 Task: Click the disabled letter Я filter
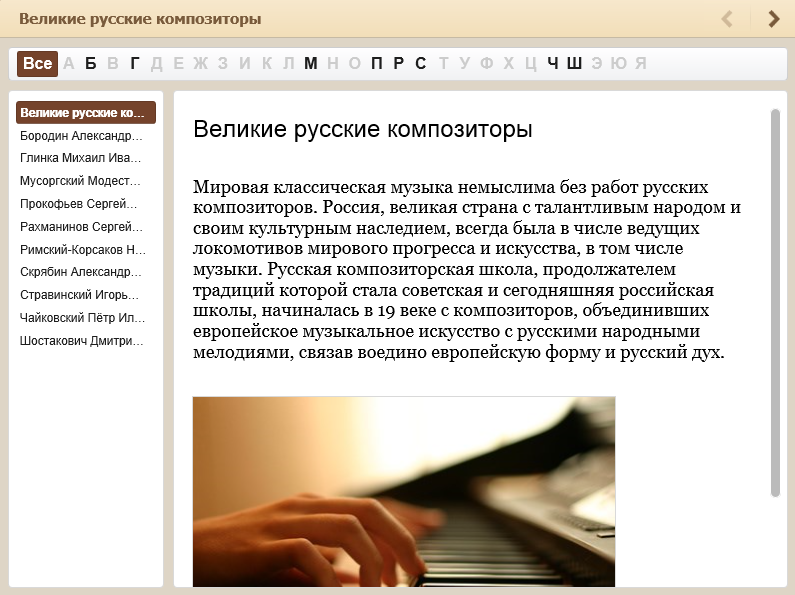click(641, 64)
